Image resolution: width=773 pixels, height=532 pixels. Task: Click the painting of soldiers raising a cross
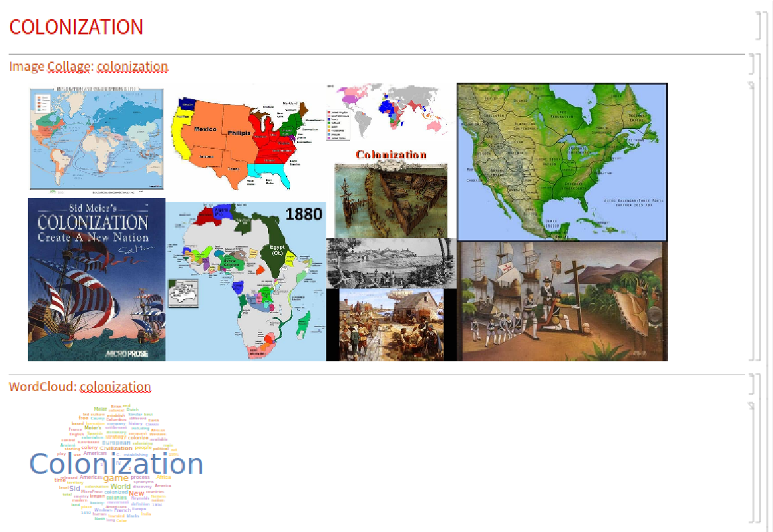562,301
